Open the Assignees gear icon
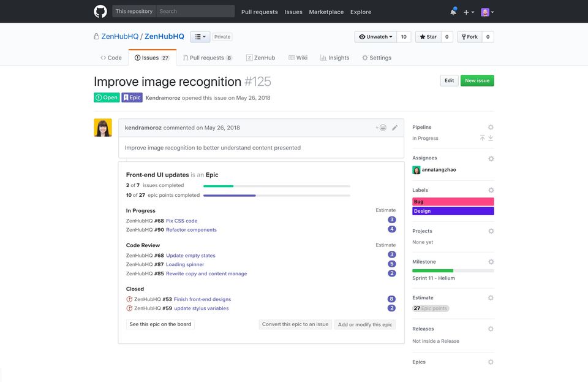588x382 pixels. pos(491,158)
